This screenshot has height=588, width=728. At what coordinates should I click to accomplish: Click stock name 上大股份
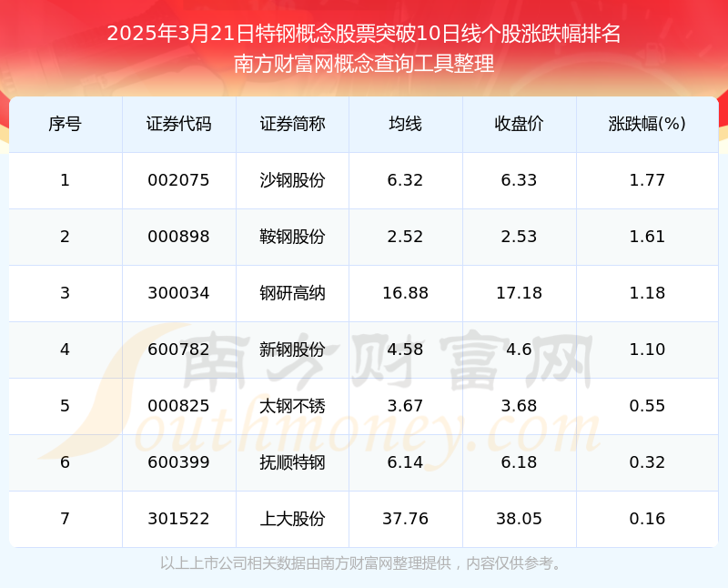click(292, 519)
